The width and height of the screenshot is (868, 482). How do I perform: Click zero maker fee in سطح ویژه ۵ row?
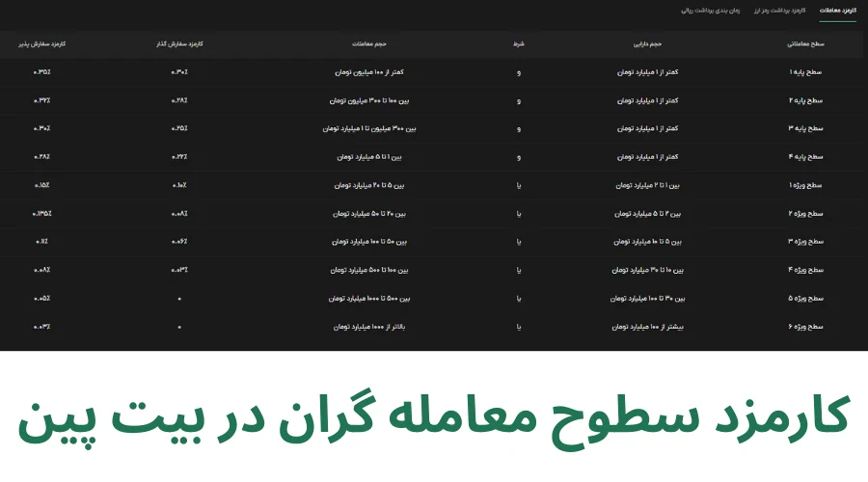[179, 298]
